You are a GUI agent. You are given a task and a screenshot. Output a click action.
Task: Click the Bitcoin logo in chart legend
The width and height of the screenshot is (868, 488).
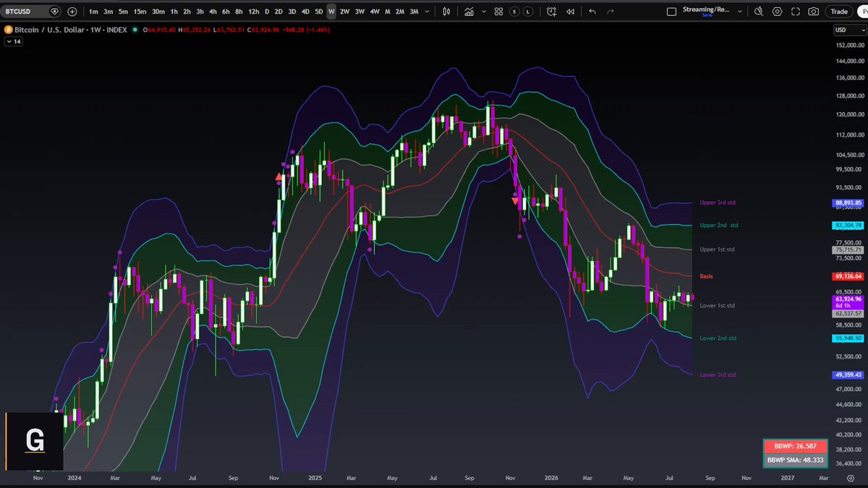(8, 30)
